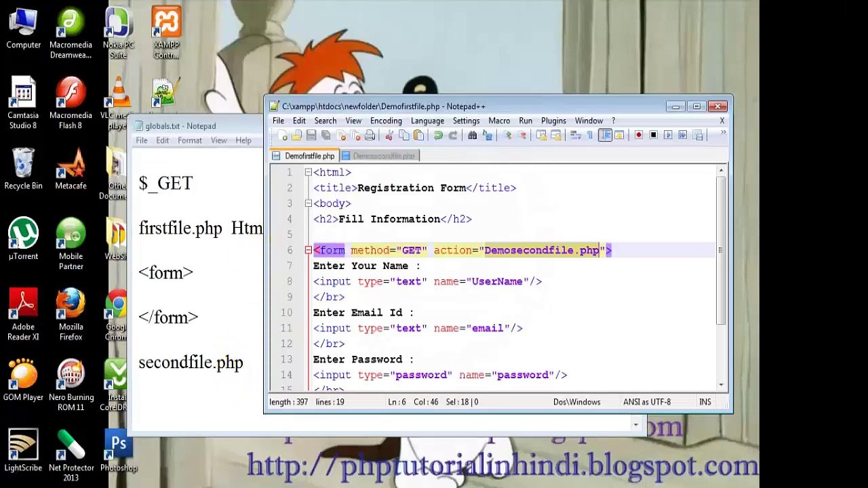Click the Redo toolbar icon

coord(453,136)
